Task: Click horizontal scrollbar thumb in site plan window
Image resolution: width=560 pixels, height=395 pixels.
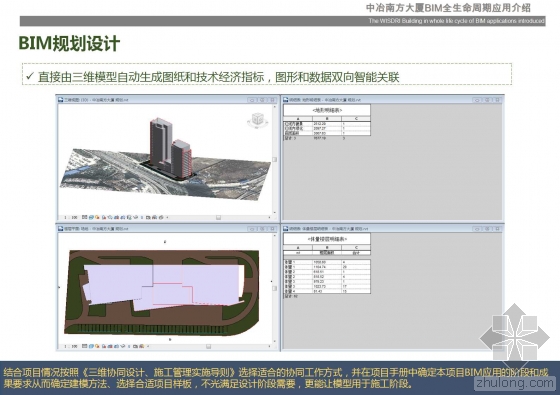Action: click(x=209, y=346)
